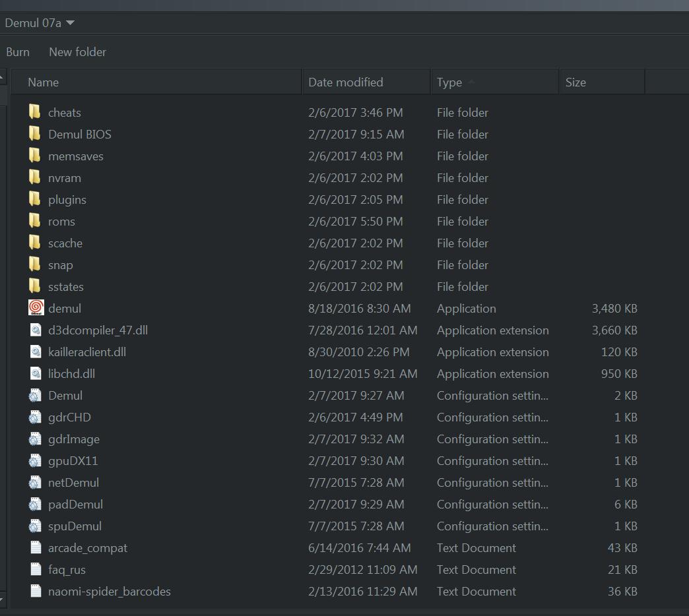
Task: Click the 10/12/2015 9:21 AM date
Action: (362, 374)
